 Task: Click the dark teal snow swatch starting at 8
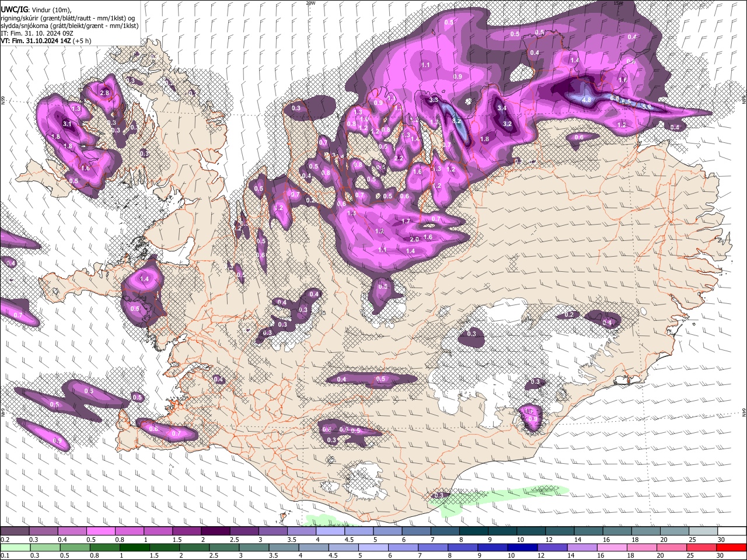pos(474,531)
